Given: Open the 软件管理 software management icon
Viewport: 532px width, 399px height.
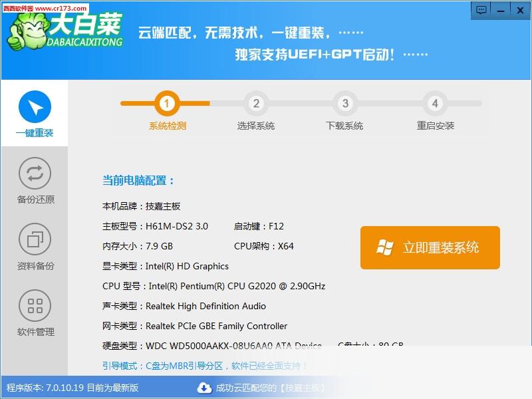Looking at the screenshot, I should click(35, 306).
